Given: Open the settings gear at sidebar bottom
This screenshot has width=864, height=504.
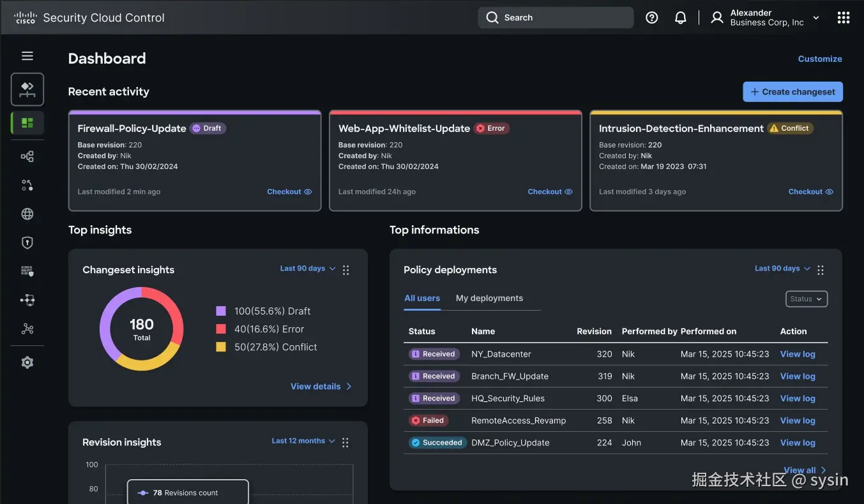Looking at the screenshot, I should pyautogui.click(x=27, y=362).
